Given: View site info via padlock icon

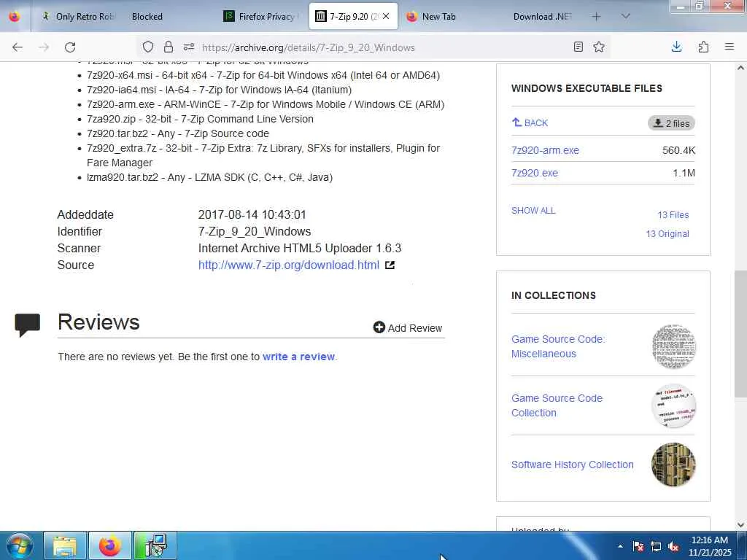Looking at the screenshot, I should pyautogui.click(x=169, y=47).
